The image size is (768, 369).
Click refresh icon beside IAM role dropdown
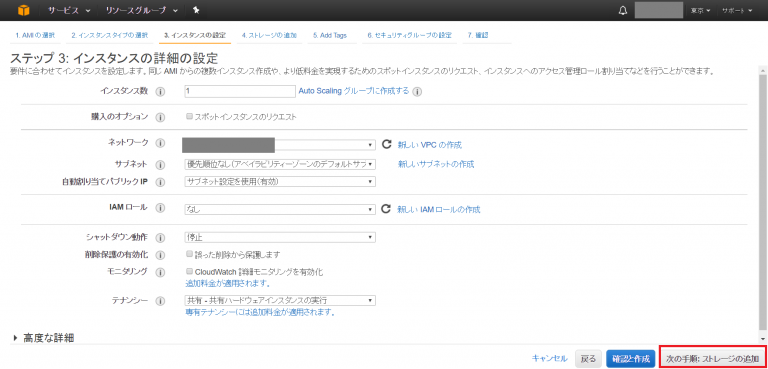[x=386, y=209]
